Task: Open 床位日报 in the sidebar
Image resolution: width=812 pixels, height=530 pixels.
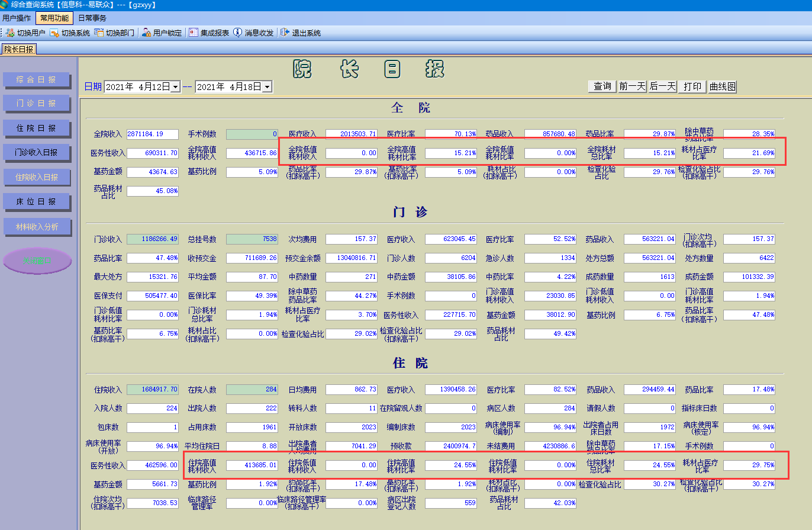Action: [x=37, y=202]
